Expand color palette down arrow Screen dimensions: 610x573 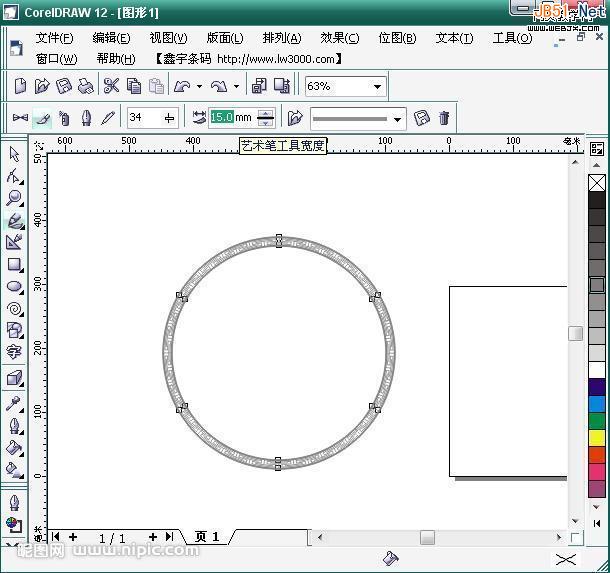coord(596,506)
